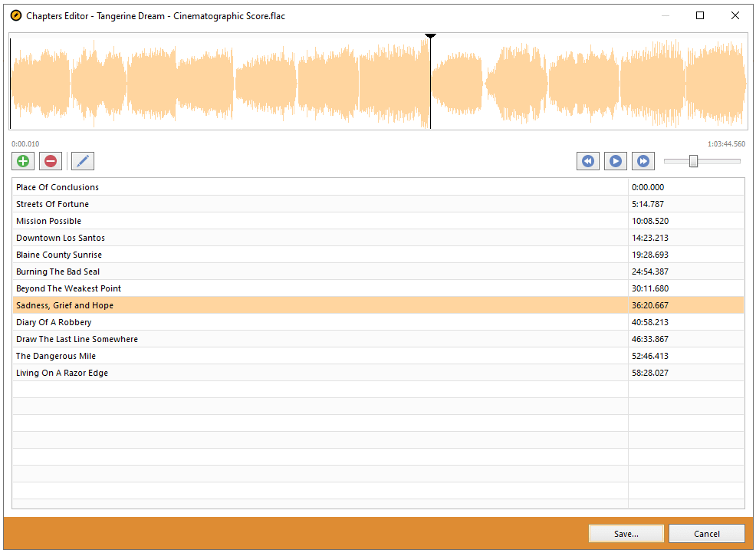This screenshot has width=756, height=553.
Task: Edit the chapter name with the pencil icon
Action: 82,161
